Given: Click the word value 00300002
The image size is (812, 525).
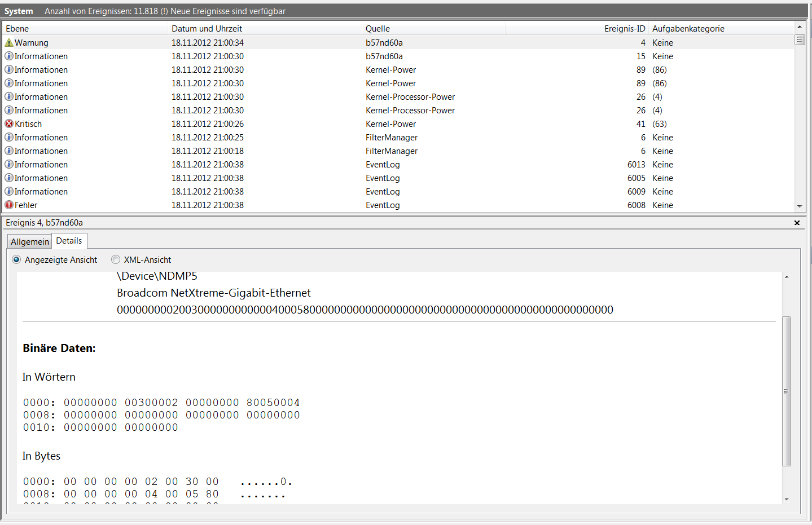Looking at the screenshot, I should (151, 403).
